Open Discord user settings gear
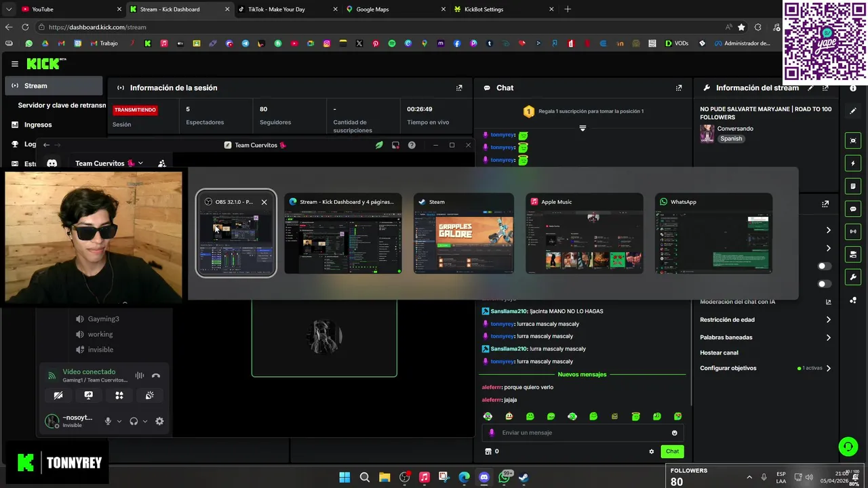The image size is (868, 488). click(x=159, y=422)
